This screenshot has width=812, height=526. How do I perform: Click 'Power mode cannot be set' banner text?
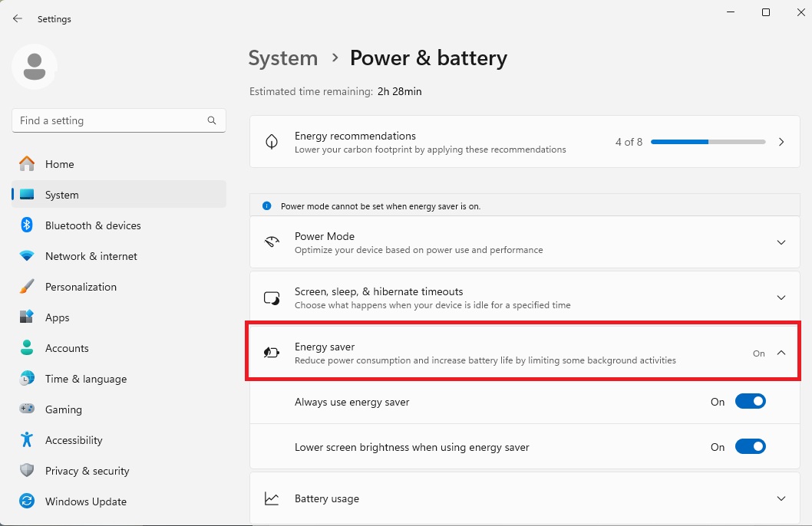(x=381, y=205)
